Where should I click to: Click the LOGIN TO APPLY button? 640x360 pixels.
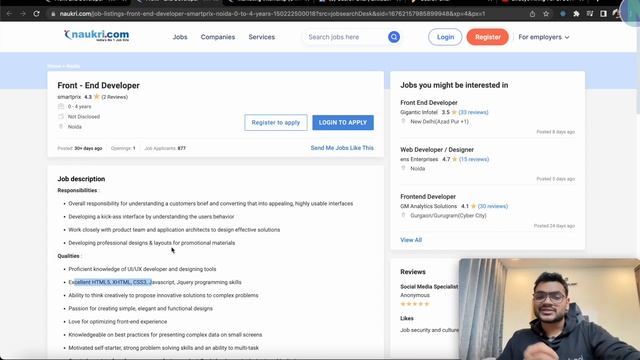343,122
